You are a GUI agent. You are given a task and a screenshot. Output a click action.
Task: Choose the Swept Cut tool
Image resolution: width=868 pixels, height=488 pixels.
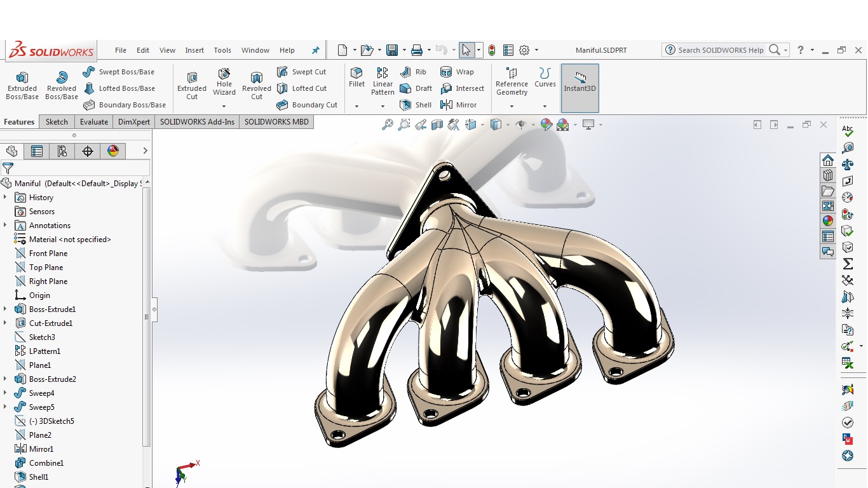[302, 72]
